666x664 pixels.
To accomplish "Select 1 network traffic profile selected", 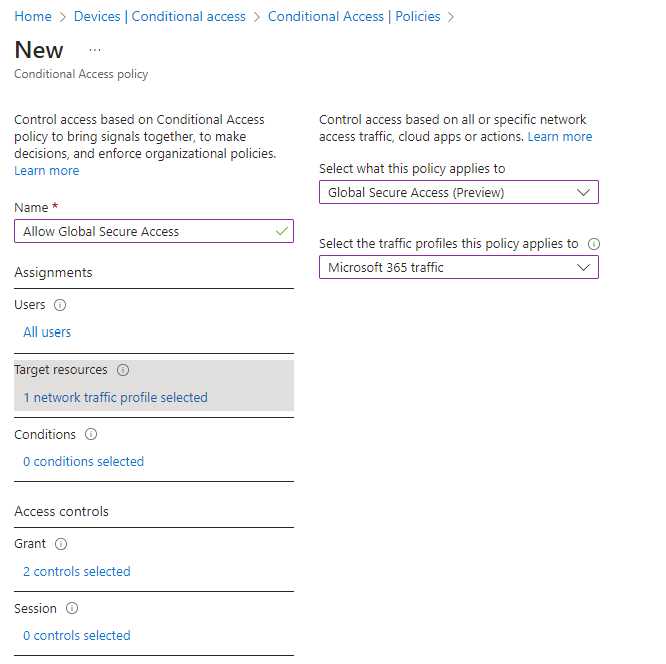I will tap(115, 397).
